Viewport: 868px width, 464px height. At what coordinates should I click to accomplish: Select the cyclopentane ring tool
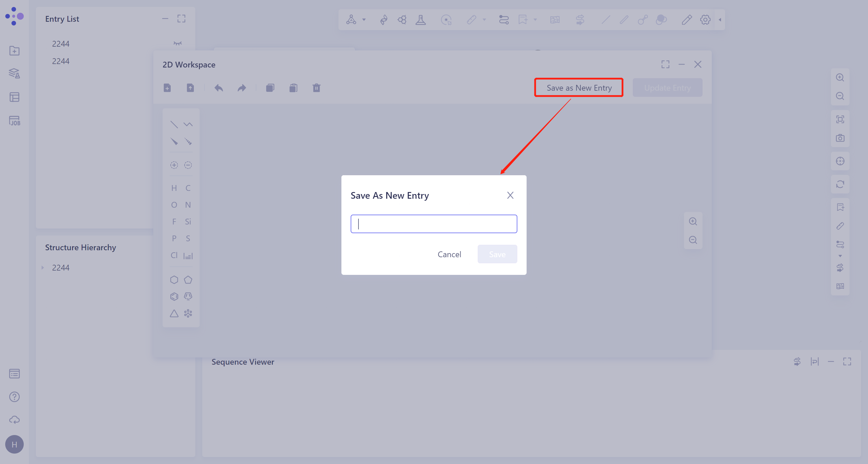pos(188,280)
